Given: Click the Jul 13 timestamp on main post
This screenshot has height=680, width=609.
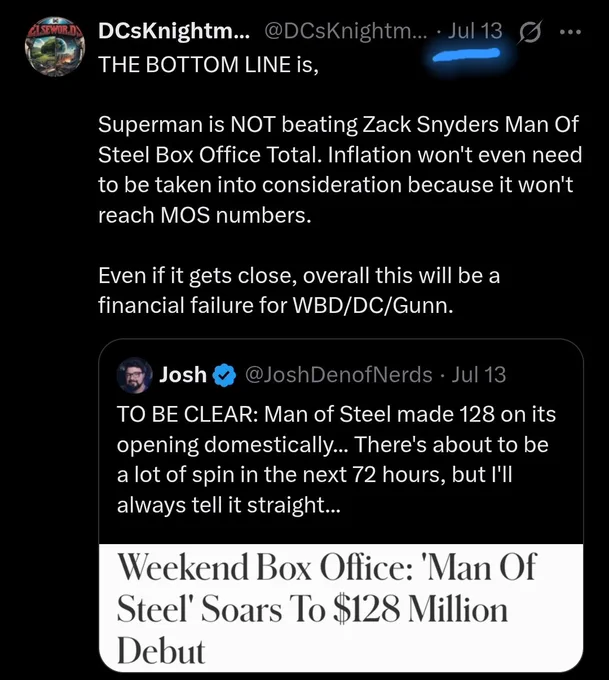Looking at the screenshot, I should tap(475, 31).
